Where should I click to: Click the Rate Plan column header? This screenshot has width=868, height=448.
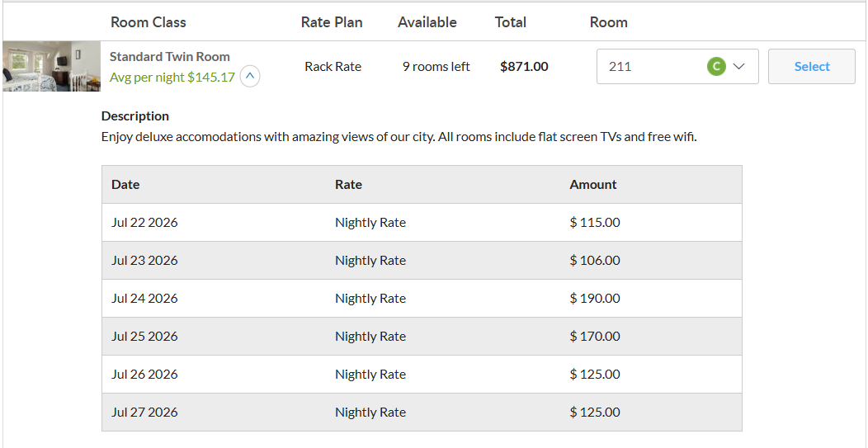332,22
